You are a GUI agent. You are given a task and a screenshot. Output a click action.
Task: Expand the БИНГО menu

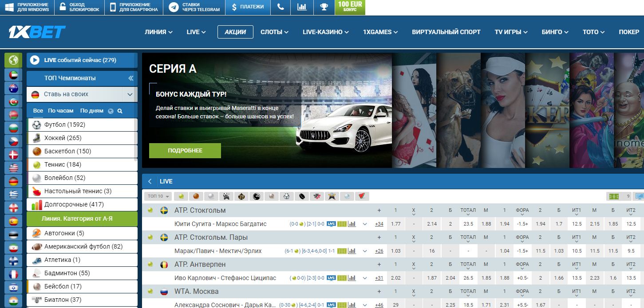555,32
